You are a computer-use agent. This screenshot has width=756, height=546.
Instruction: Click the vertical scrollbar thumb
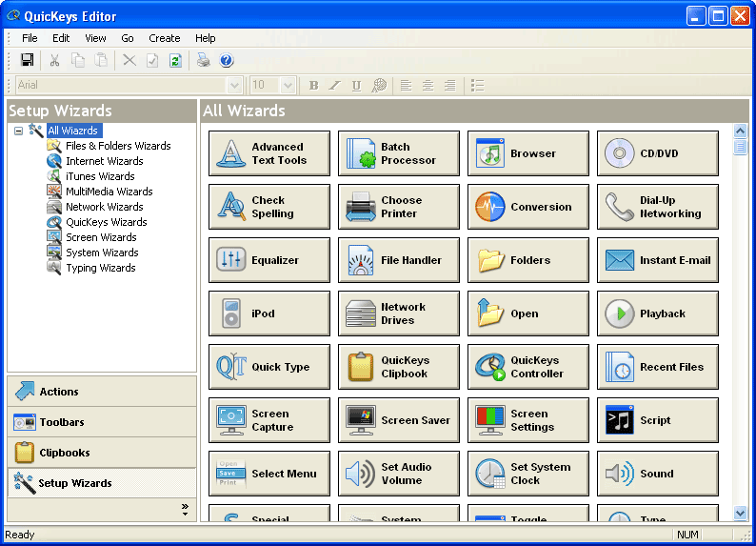740,147
